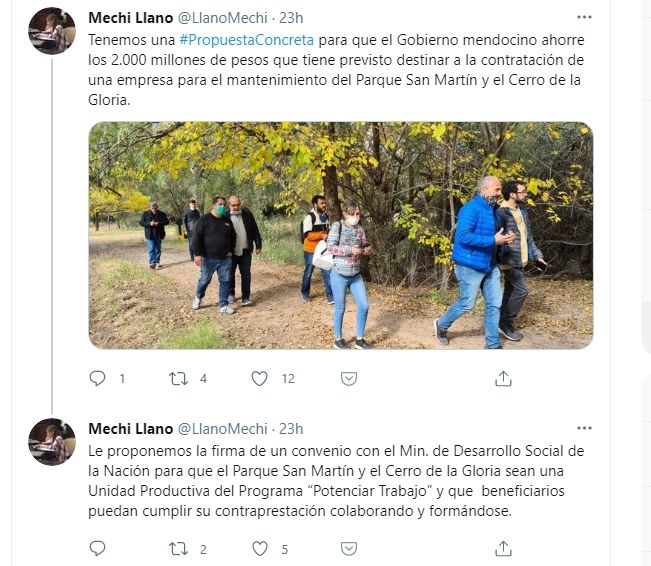Share the first tweet via upload icon

(503, 378)
